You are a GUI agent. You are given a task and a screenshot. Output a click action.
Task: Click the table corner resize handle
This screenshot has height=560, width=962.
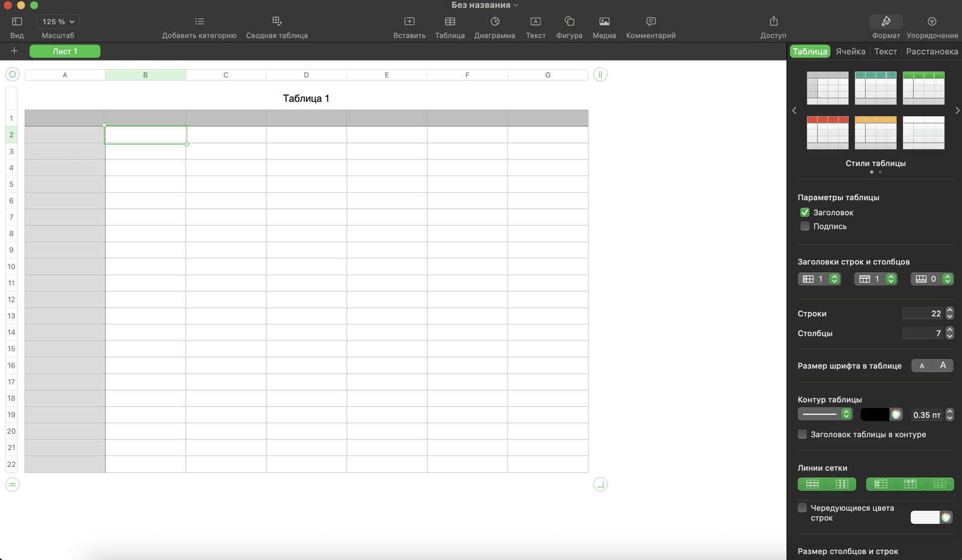(601, 484)
